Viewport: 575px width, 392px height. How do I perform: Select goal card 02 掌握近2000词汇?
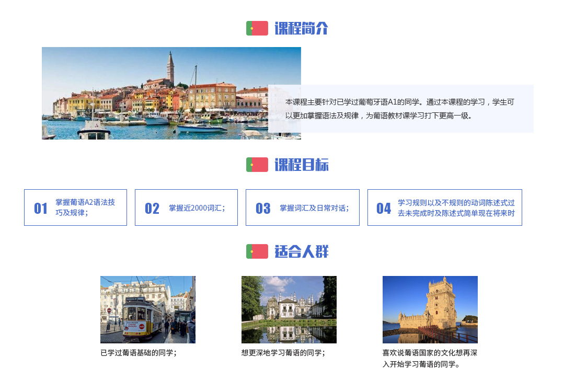pos(186,207)
